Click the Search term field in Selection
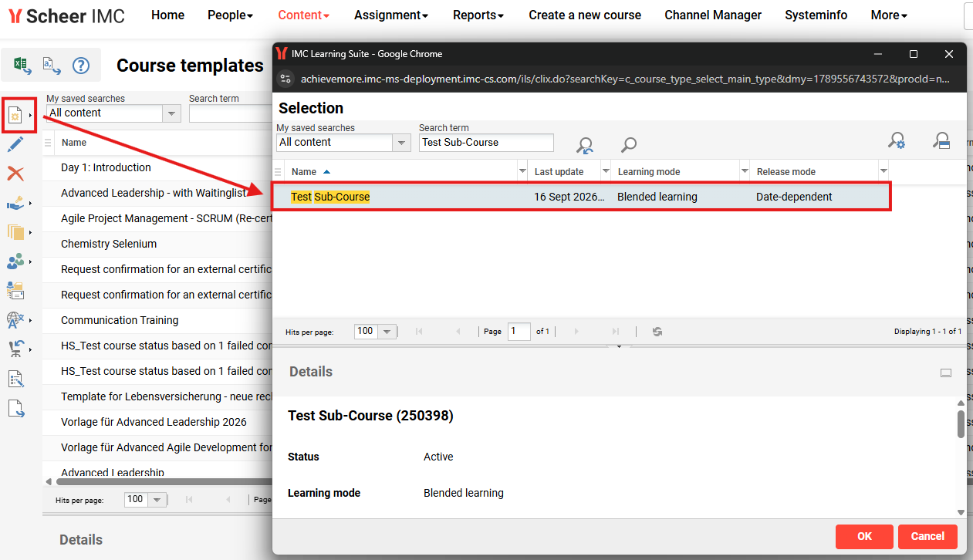The width and height of the screenshot is (973, 560). [x=486, y=143]
